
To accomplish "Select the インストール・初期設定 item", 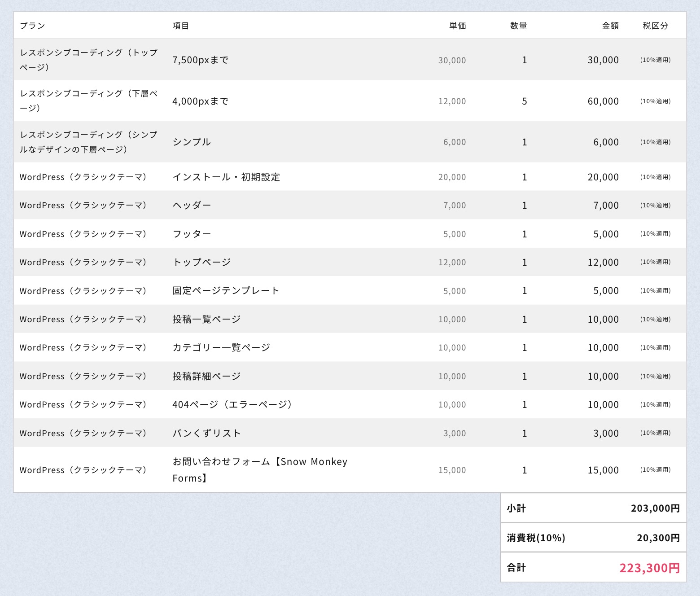I will point(226,177).
